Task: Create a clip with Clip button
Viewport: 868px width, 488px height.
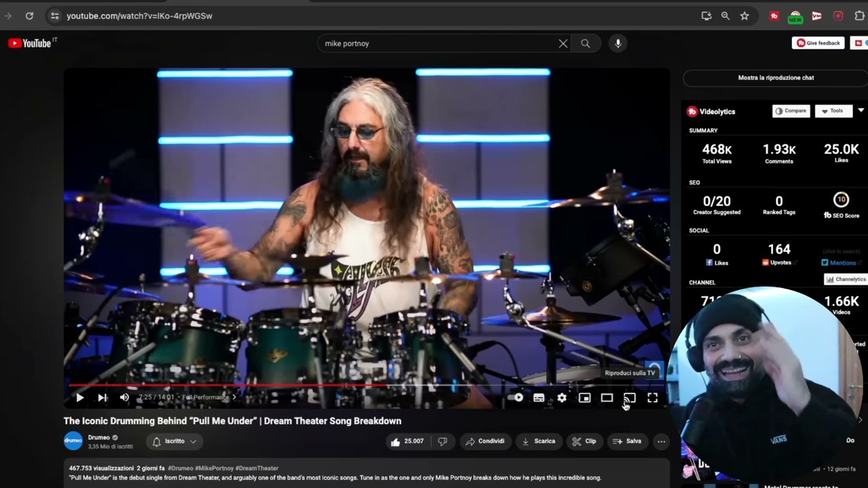Action: click(x=584, y=441)
